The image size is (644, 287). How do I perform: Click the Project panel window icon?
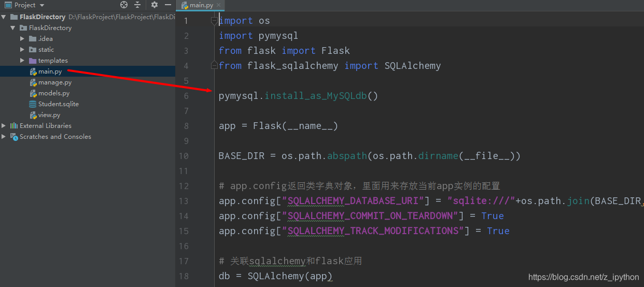[8, 5]
